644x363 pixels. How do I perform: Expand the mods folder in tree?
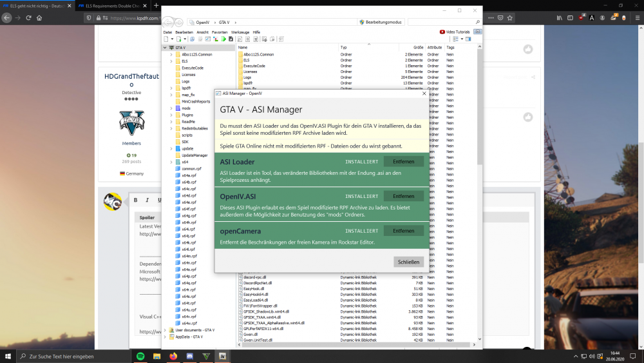pyautogui.click(x=171, y=108)
